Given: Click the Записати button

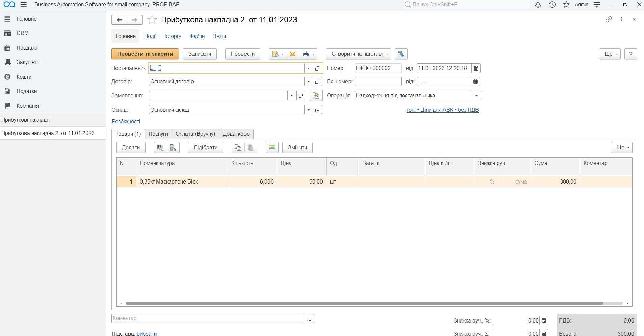Looking at the screenshot, I should click(x=200, y=54).
